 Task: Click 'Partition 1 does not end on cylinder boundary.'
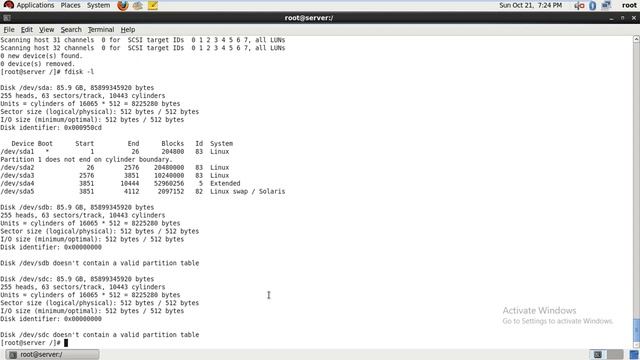tap(86, 160)
